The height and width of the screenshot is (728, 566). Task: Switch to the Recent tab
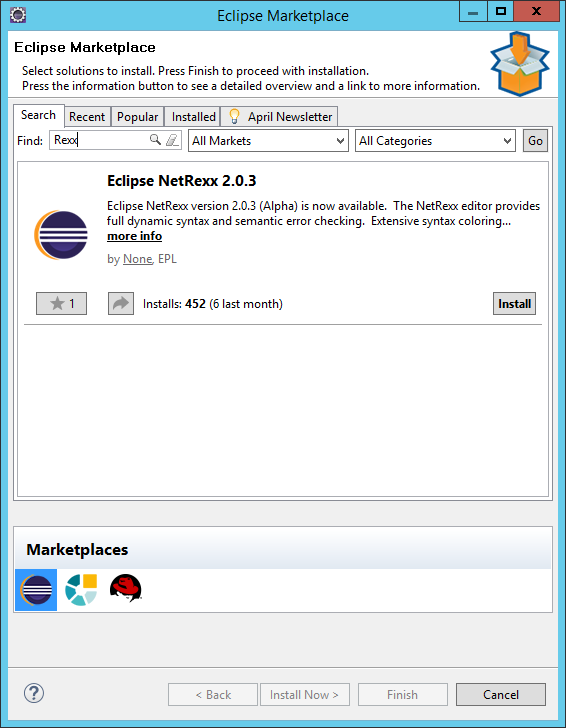pos(87,117)
